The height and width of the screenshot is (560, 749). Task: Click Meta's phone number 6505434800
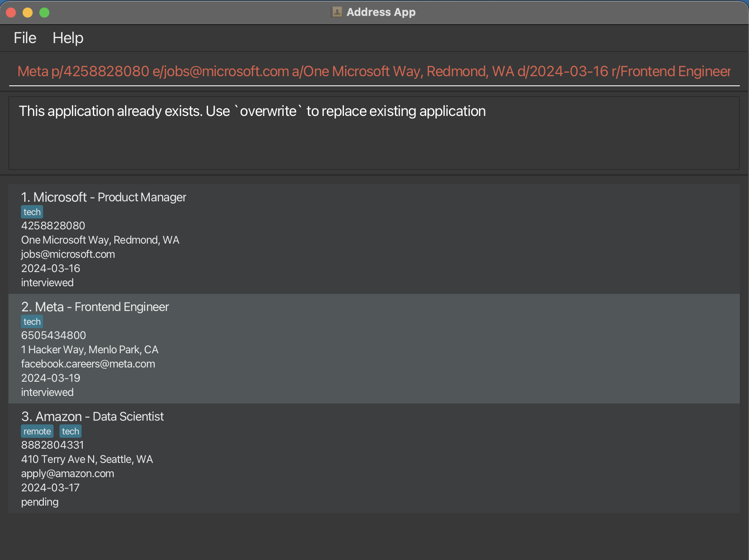pos(54,336)
